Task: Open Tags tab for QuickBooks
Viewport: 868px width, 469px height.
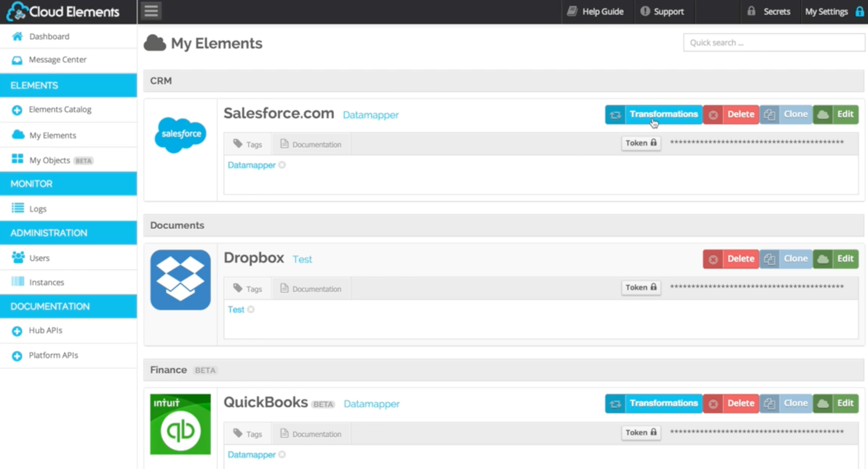Action: pos(248,434)
